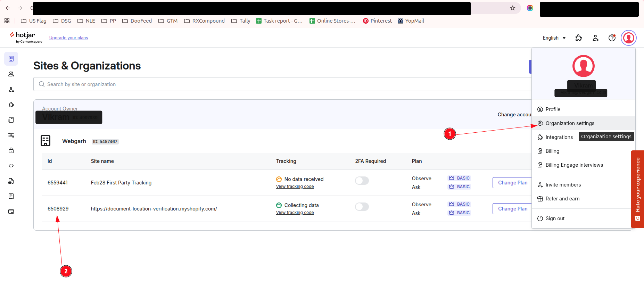The image size is (644, 306).
Task: Click site ID 6508929
Action: 58,209
